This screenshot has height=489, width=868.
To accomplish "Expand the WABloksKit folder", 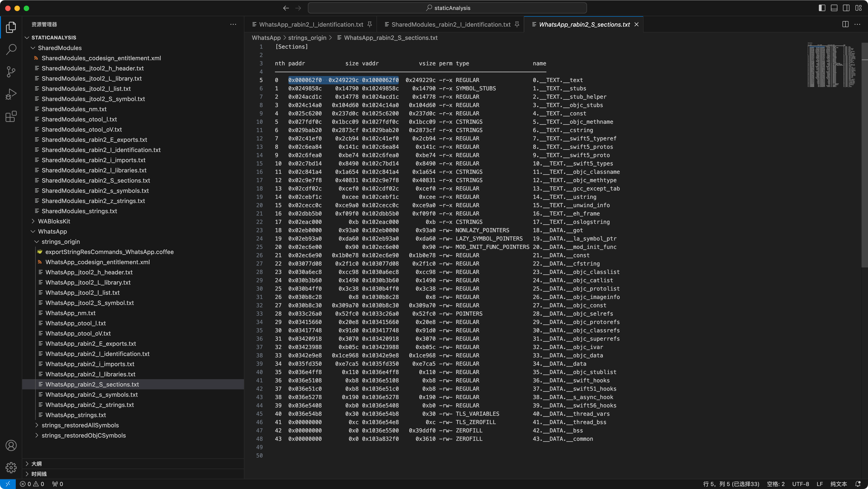I will [x=133, y=221].
